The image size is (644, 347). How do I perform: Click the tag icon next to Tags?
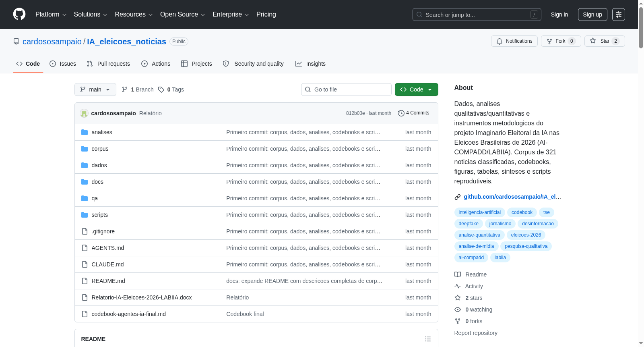pos(161,89)
